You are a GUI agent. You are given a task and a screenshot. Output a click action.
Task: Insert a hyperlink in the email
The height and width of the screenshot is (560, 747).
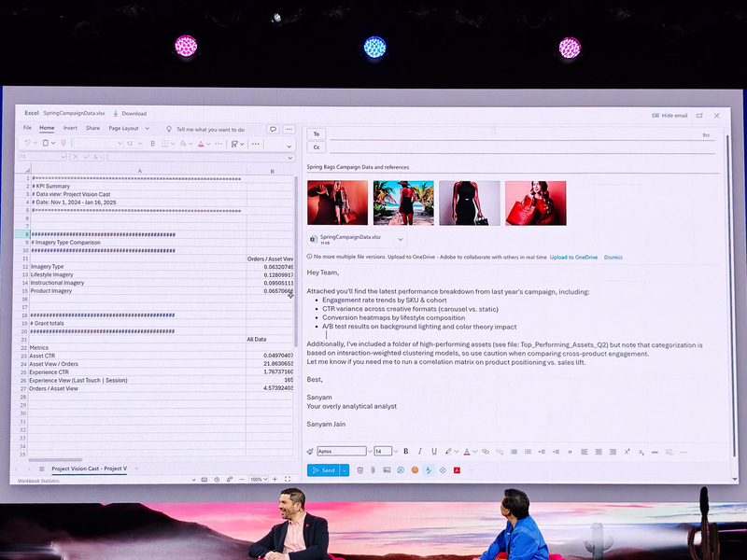(486, 452)
